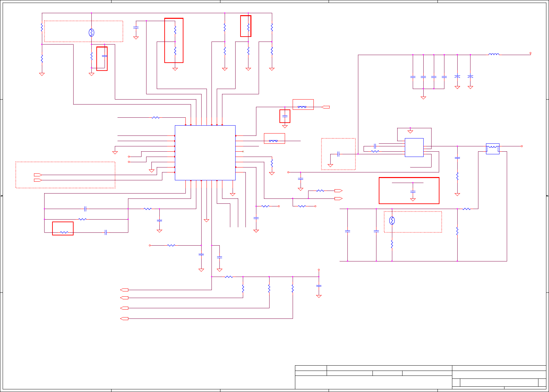Click the lowest off-page connector at the bottom left
Viewport: 549px width, 392px height.
pos(124,318)
